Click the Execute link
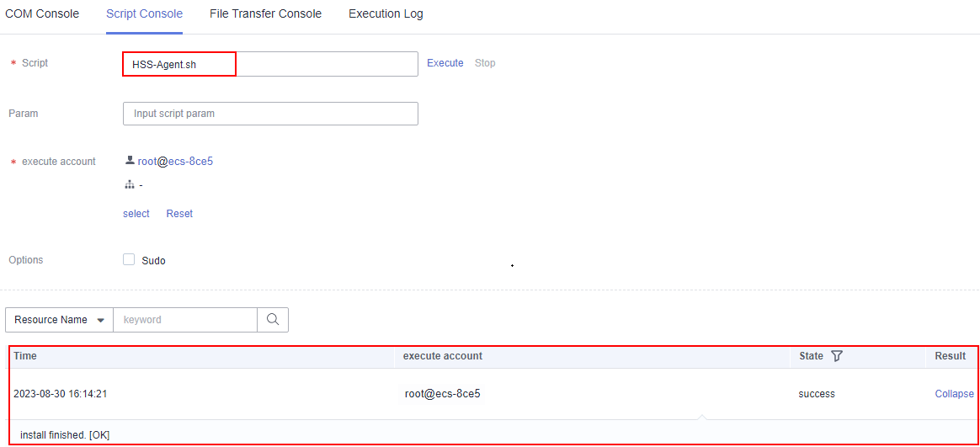 [x=445, y=63]
